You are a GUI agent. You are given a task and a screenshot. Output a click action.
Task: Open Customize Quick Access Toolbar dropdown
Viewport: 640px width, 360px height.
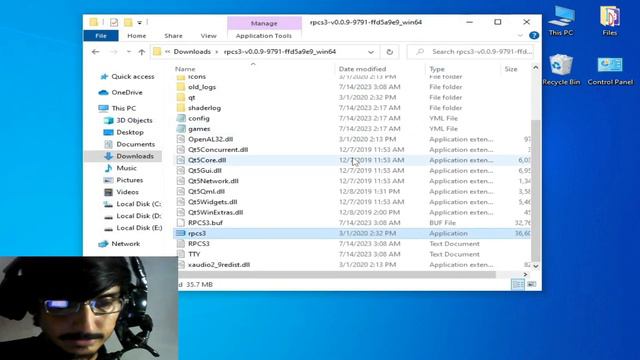tap(140, 22)
